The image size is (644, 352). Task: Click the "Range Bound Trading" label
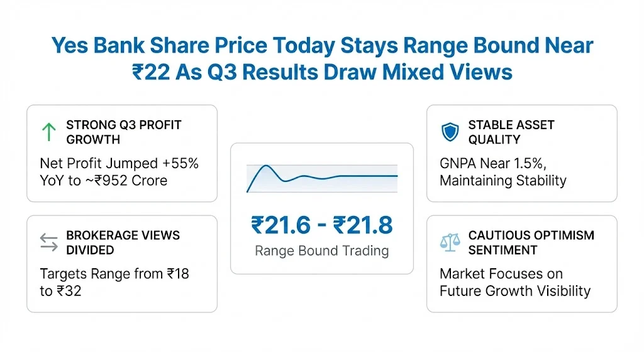[322, 251]
